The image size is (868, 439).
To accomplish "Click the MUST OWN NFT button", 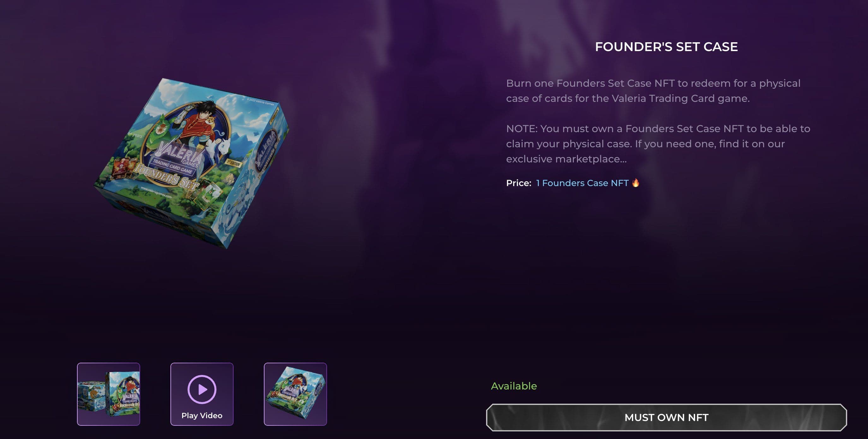I will (x=666, y=418).
